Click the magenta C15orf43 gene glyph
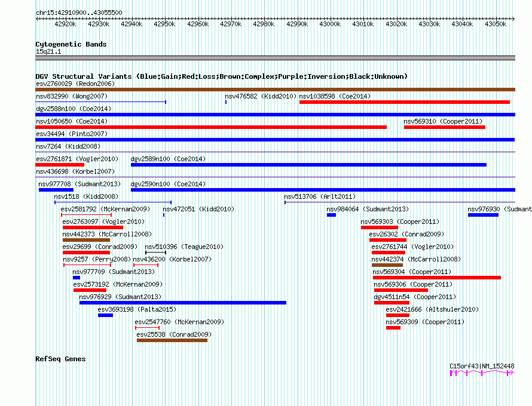This screenshot has width=532, height=406. click(482, 373)
